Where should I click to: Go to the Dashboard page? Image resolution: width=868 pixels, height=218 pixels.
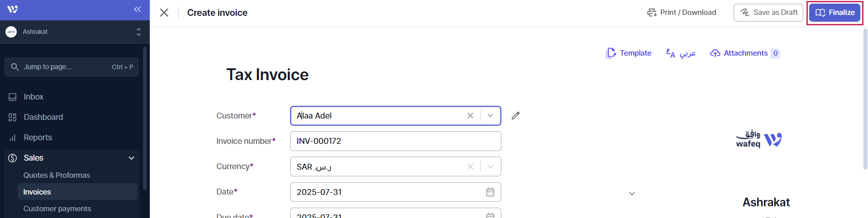click(43, 117)
